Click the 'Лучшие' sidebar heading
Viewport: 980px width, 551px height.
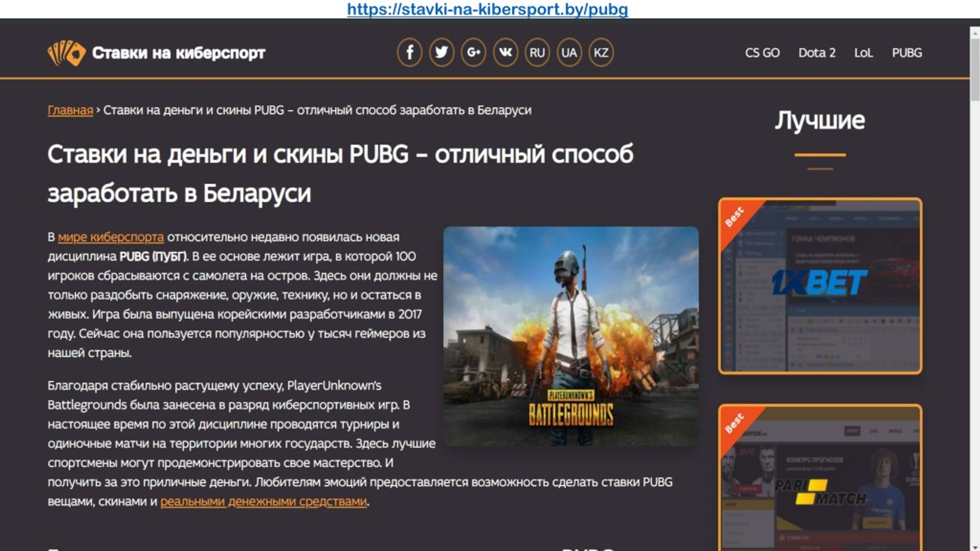click(x=820, y=120)
